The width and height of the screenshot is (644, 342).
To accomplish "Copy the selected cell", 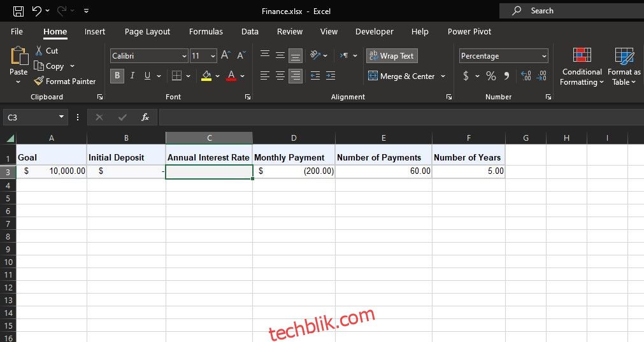I will [x=49, y=66].
